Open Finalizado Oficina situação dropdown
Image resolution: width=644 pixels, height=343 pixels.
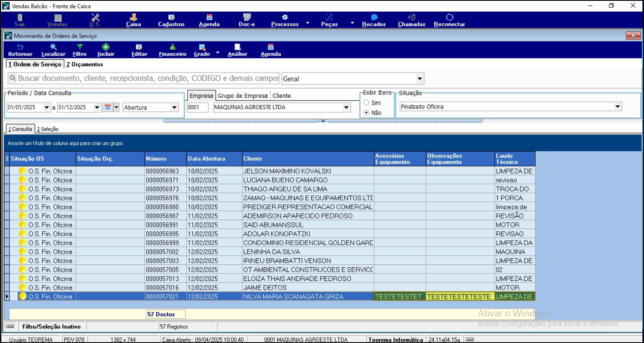coord(617,107)
